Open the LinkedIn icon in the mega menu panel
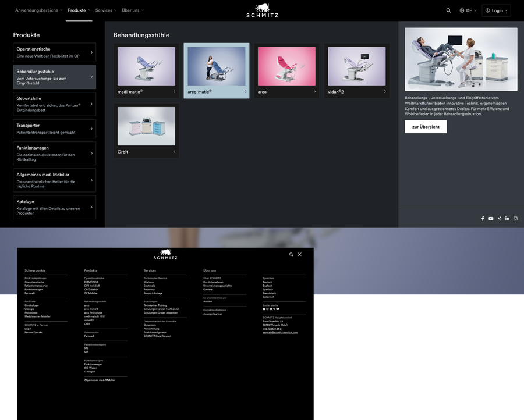This screenshot has width=524, height=420. pyautogui.click(x=507, y=218)
